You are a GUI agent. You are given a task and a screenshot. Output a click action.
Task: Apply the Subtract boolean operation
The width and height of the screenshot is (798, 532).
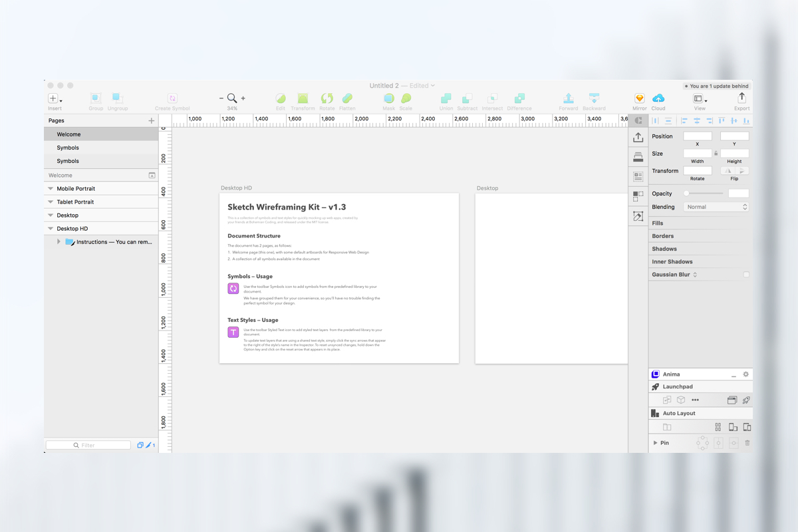(x=467, y=98)
